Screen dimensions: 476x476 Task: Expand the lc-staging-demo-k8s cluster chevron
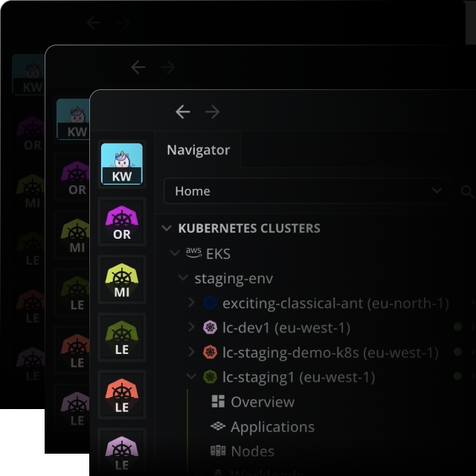pyautogui.click(x=191, y=352)
